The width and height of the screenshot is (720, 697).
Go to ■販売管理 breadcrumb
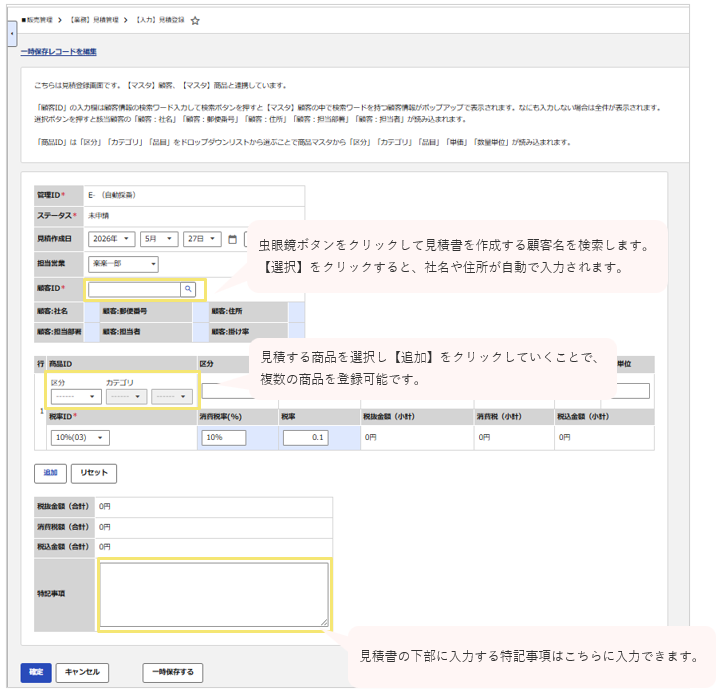[x=37, y=20]
